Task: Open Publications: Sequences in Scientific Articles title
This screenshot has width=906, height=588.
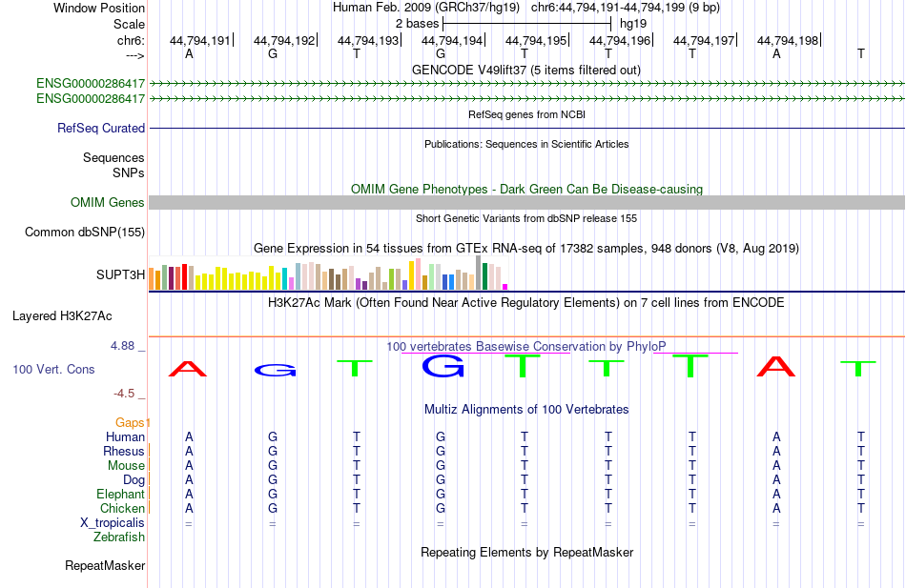Action: [x=526, y=144]
